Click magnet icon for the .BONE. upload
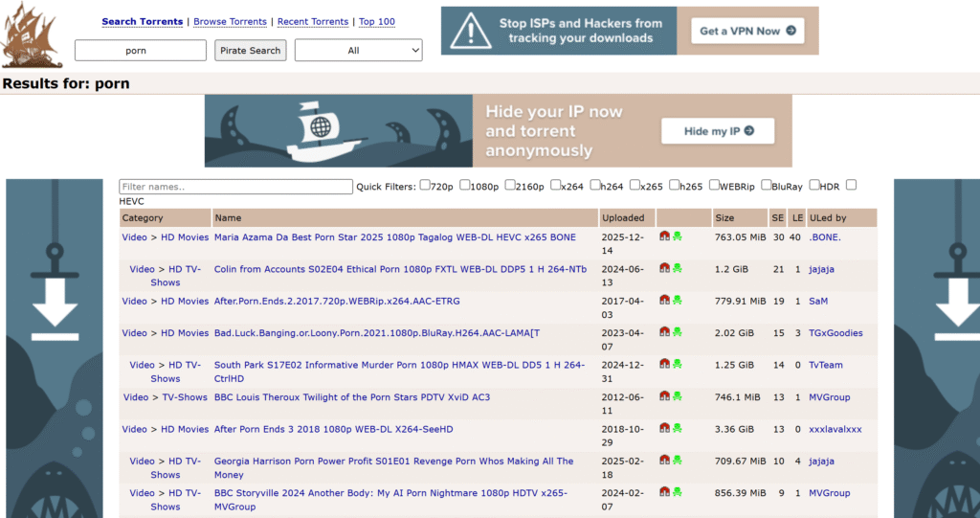 664,237
